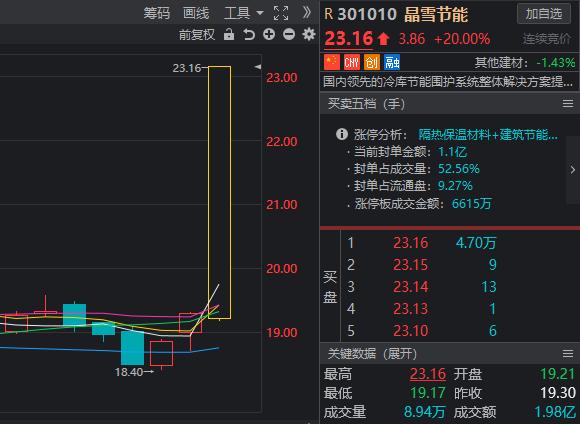
Task: Click the R margin indicator before stock code
Action: [x=328, y=14]
